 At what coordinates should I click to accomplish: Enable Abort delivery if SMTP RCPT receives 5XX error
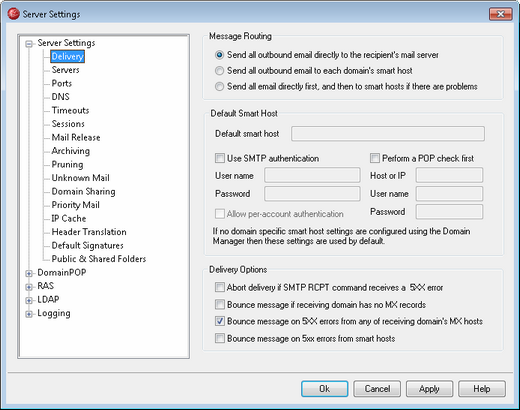220,287
